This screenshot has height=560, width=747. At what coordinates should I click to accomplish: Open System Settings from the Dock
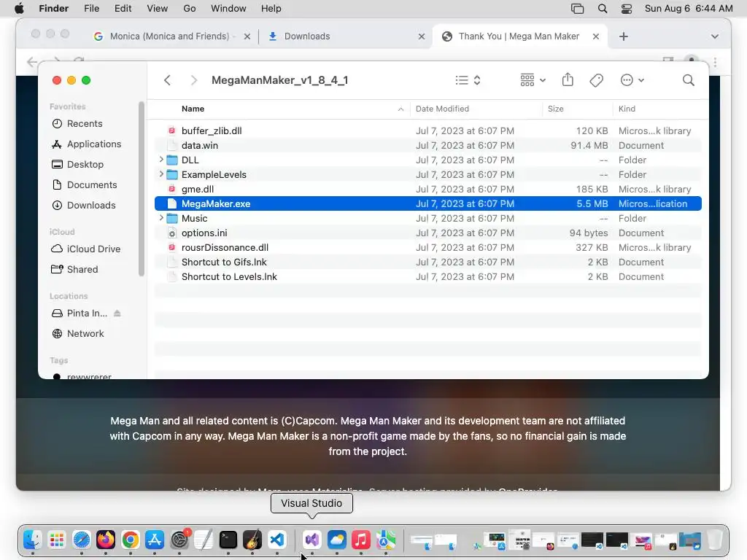click(179, 540)
